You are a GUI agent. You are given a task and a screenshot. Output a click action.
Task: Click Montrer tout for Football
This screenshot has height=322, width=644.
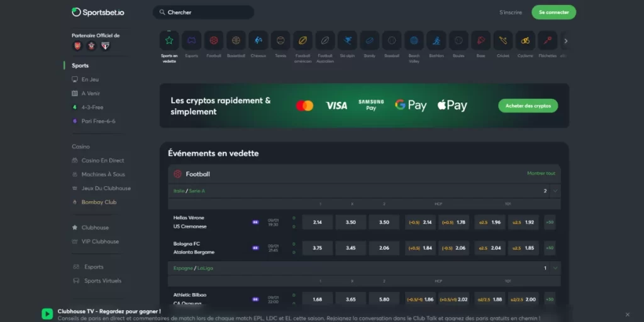[x=541, y=174]
